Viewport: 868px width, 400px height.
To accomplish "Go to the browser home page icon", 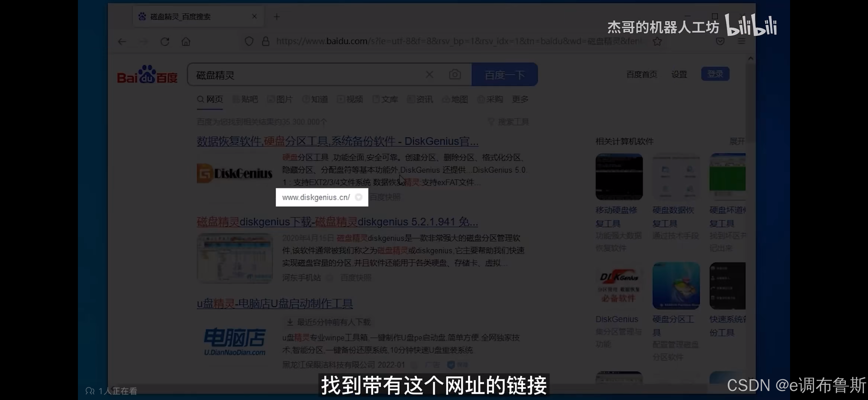I will [x=186, y=42].
